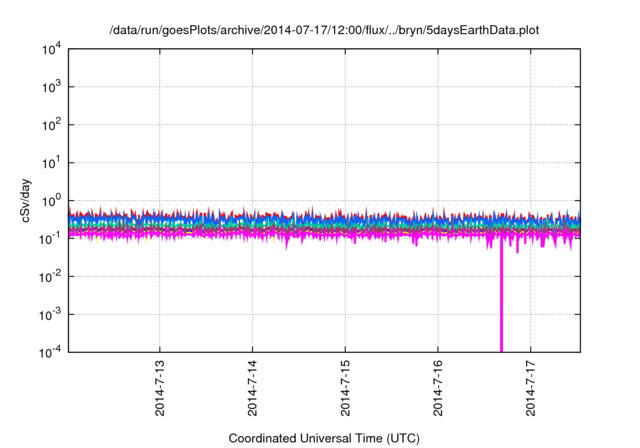
Task: Click the Coordinated Universal Time (UTC) label
Action: pyautogui.click(x=324, y=438)
